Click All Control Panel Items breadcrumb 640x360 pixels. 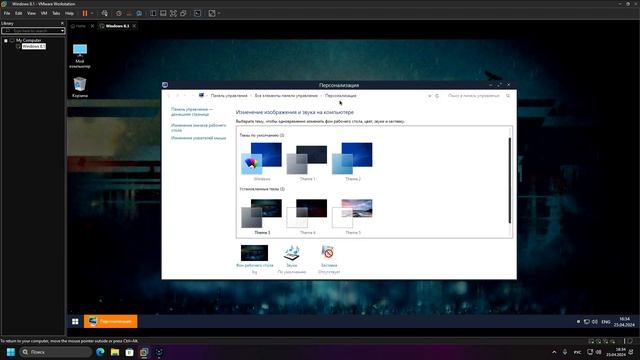(286, 96)
